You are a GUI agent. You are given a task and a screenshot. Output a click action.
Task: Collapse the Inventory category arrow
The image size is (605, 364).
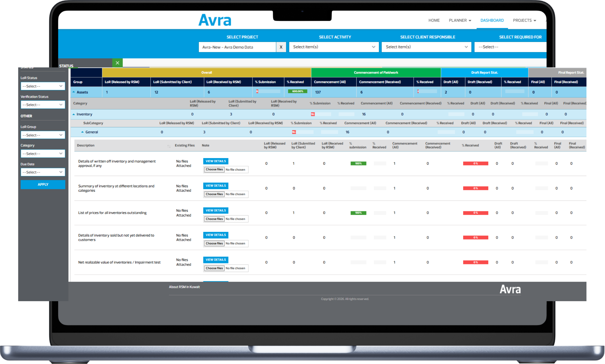[x=74, y=114]
